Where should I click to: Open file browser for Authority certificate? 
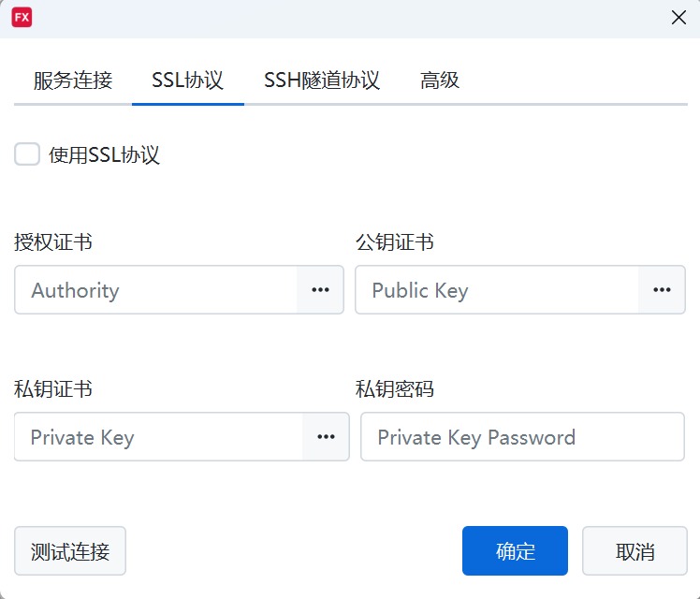tap(320, 290)
